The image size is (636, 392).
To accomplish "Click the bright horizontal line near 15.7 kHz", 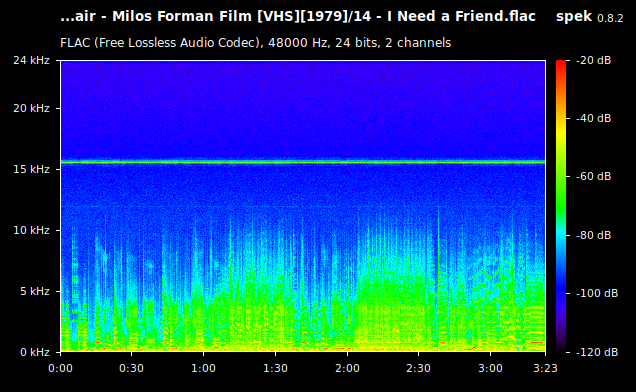I will (303, 162).
